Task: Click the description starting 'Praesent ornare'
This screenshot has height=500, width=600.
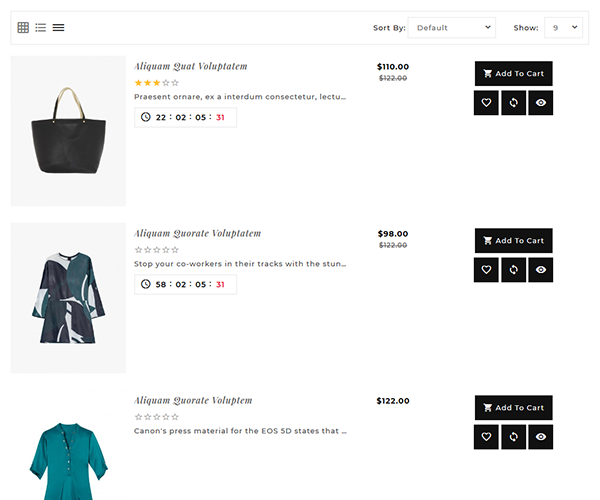Action: (x=240, y=97)
